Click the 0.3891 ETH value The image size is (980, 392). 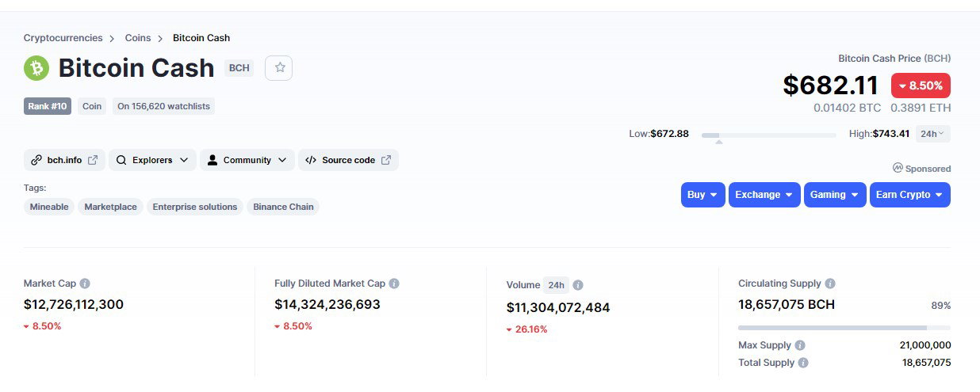pyautogui.click(x=921, y=108)
